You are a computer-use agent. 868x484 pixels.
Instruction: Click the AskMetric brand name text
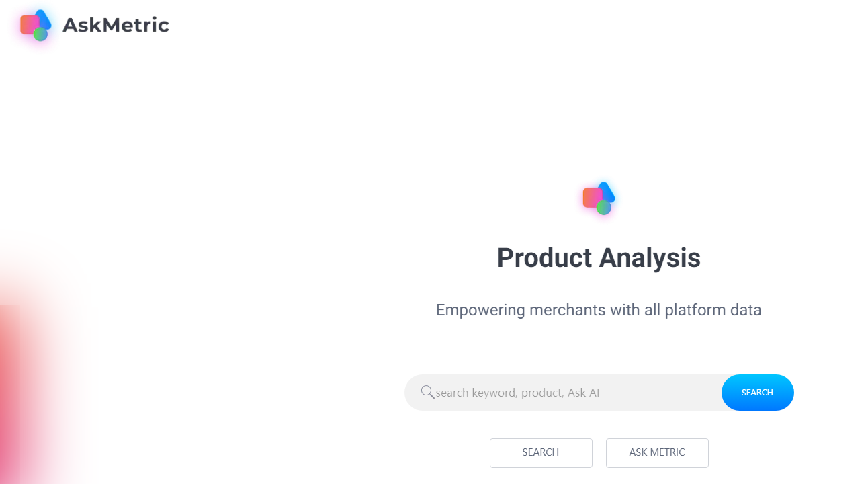[116, 25]
